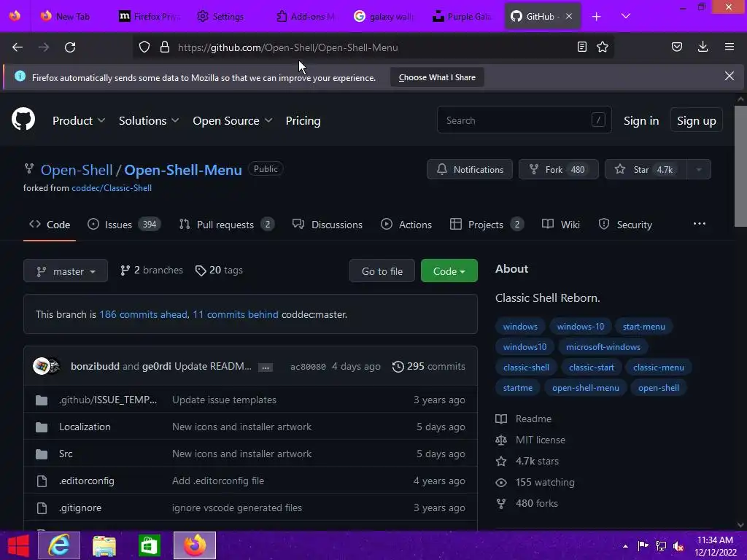Image resolution: width=747 pixels, height=560 pixels.
Task: Open the Open-Shell-Menu repository link
Action: click(x=183, y=170)
